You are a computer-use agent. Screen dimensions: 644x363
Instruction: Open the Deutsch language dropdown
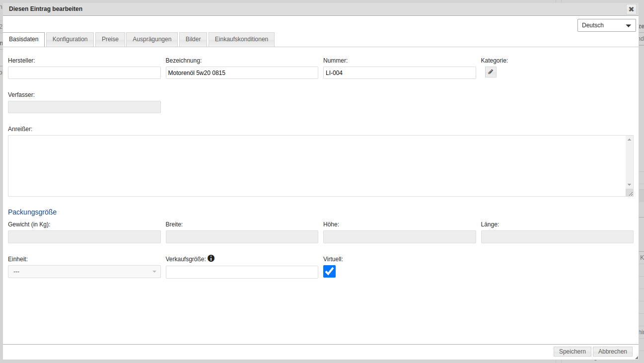(606, 25)
